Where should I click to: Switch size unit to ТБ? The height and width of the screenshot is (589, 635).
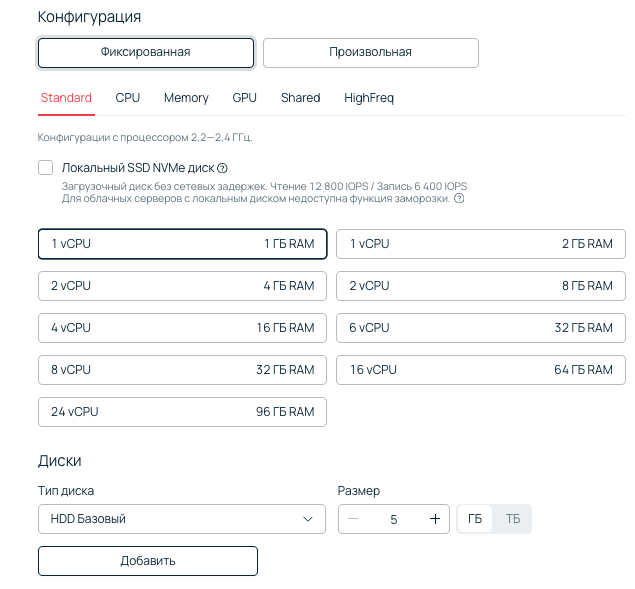[512, 519]
